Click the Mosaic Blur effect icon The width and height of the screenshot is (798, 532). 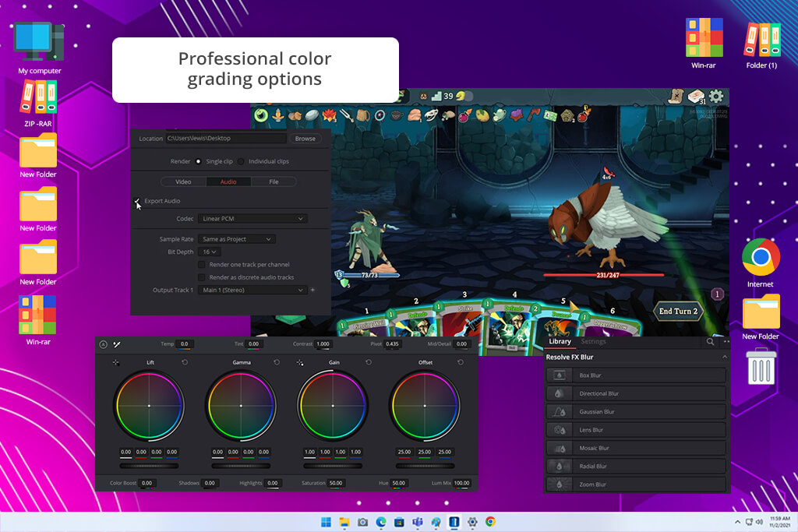[x=560, y=448]
